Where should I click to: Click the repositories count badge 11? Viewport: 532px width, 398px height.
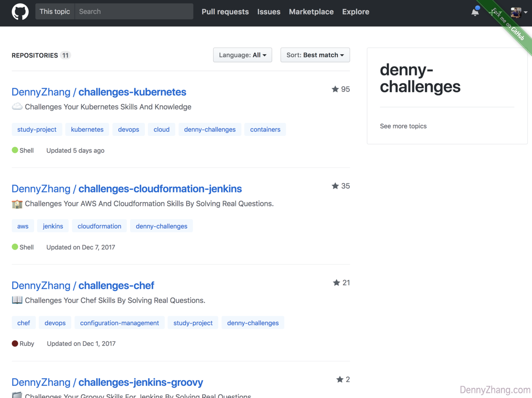click(65, 55)
